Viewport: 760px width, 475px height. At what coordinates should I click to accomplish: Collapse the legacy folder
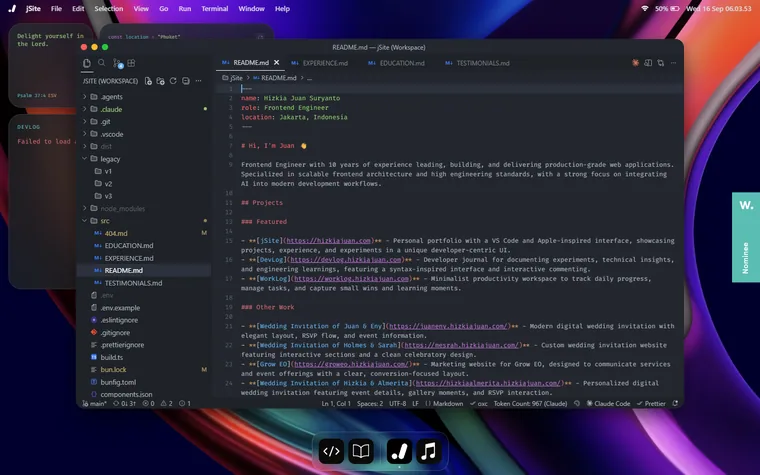click(143, 159)
